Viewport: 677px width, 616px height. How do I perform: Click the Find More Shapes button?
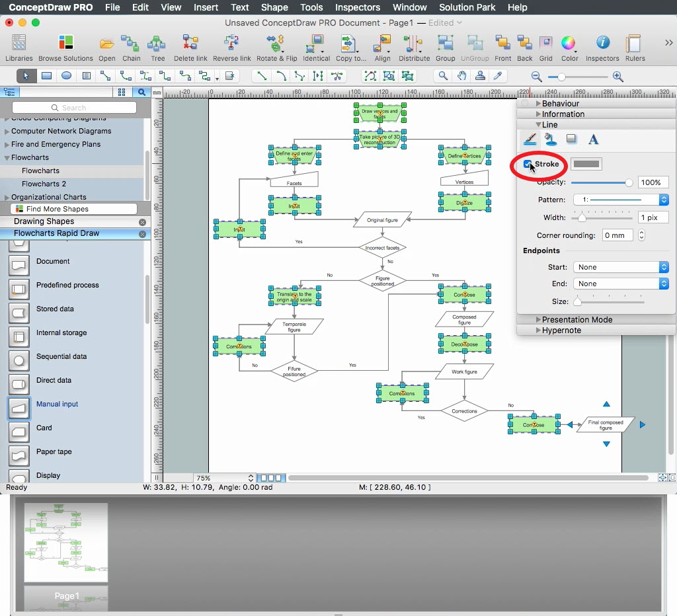tap(57, 209)
